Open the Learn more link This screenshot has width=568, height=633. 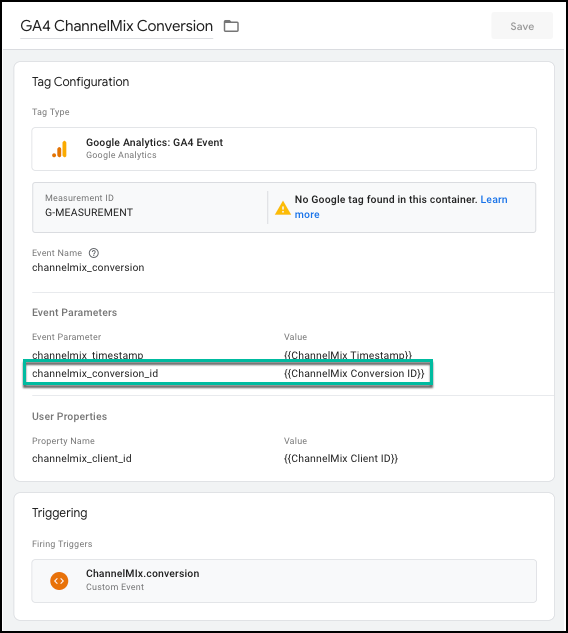[x=401, y=207]
